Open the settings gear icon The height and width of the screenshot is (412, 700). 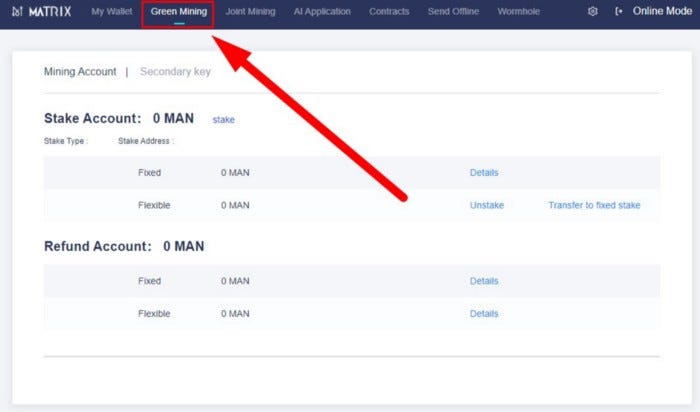click(592, 12)
